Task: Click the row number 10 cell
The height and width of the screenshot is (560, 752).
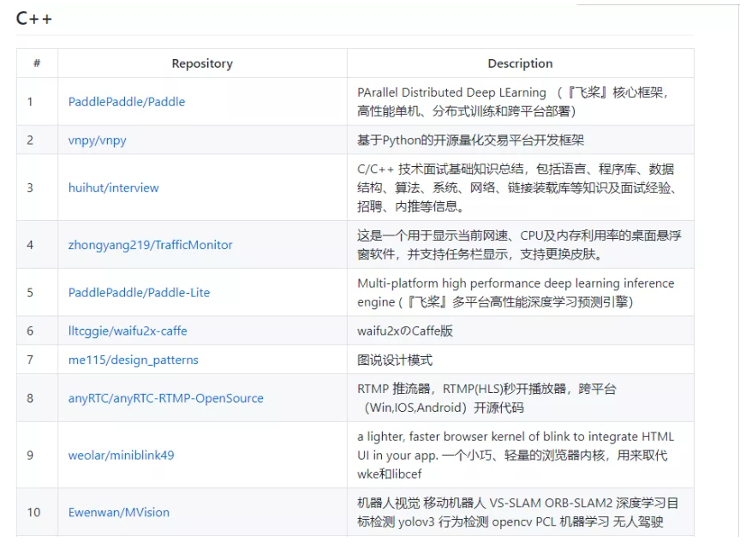Action: pyautogui.click(x=34, y=512)
